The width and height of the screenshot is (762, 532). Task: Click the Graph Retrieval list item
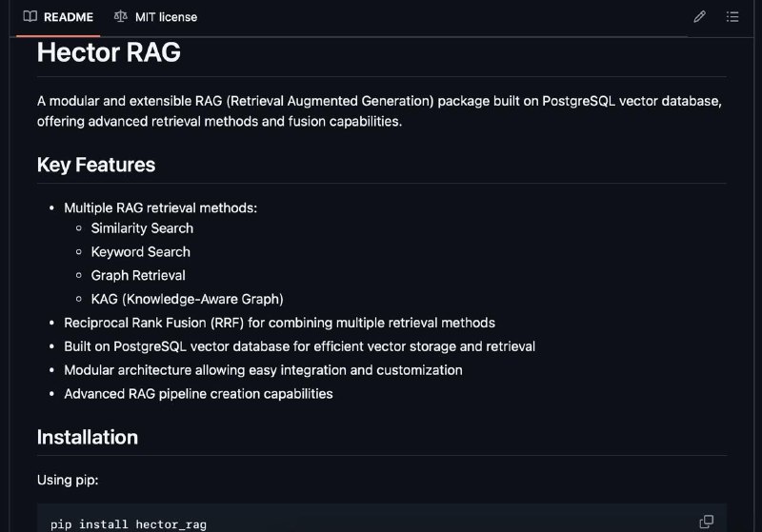click(x=138, y=275)
